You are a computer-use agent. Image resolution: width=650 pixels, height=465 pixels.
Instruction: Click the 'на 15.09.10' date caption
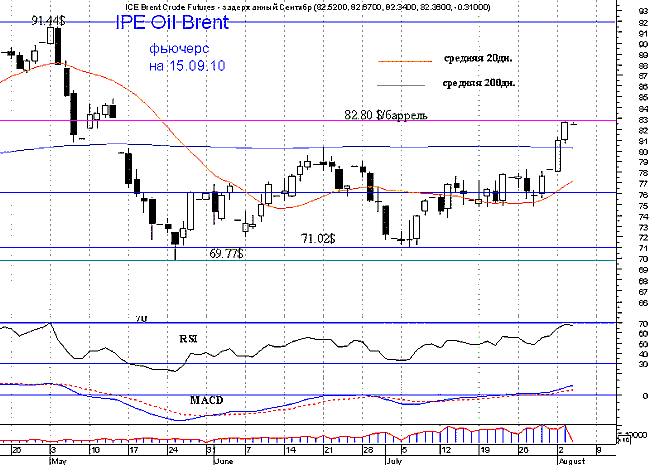[187, 65]
